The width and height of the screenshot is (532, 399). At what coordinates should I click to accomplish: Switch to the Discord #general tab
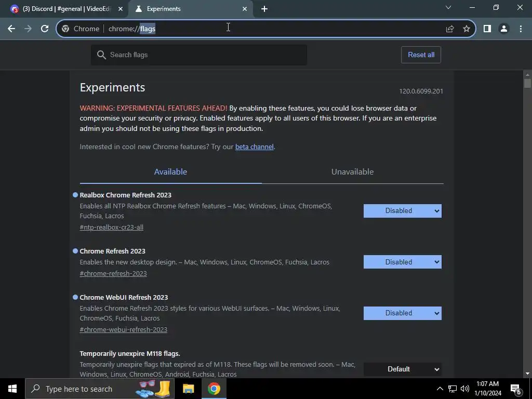pos(66,9)
